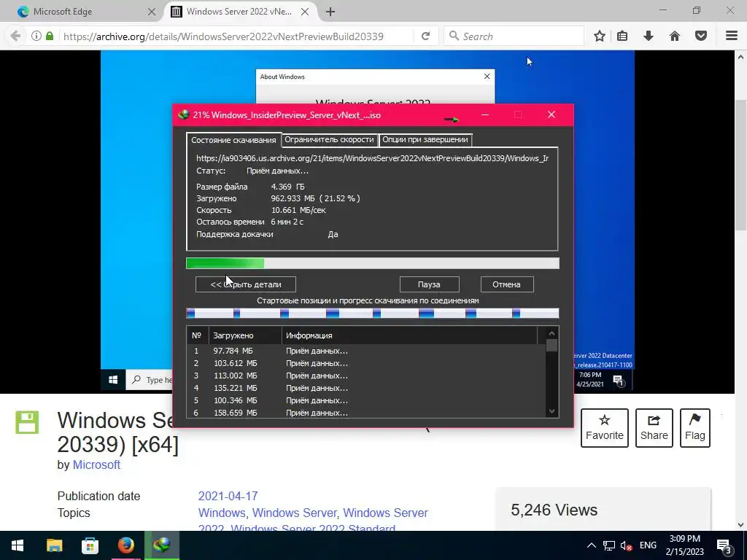Close the Microsoft Edge tab
The height and width of the screenshot is (560, 747).
coord(152,12)
